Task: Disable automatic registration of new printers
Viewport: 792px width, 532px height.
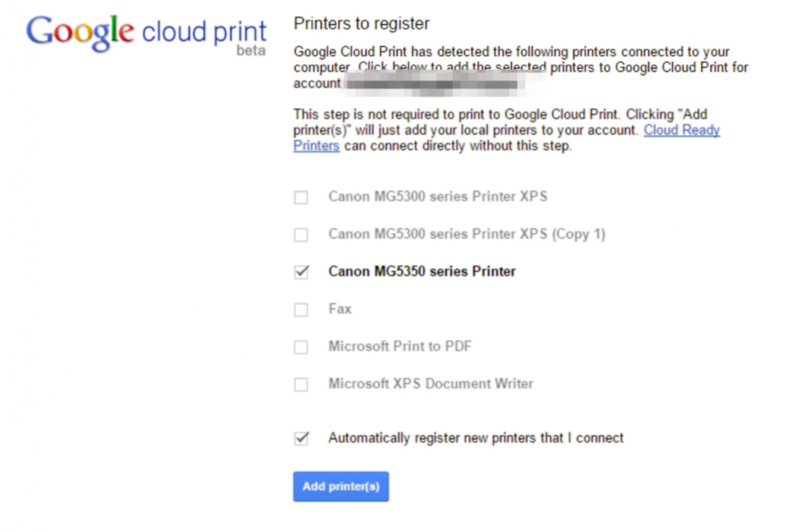Action: point(301,438)
